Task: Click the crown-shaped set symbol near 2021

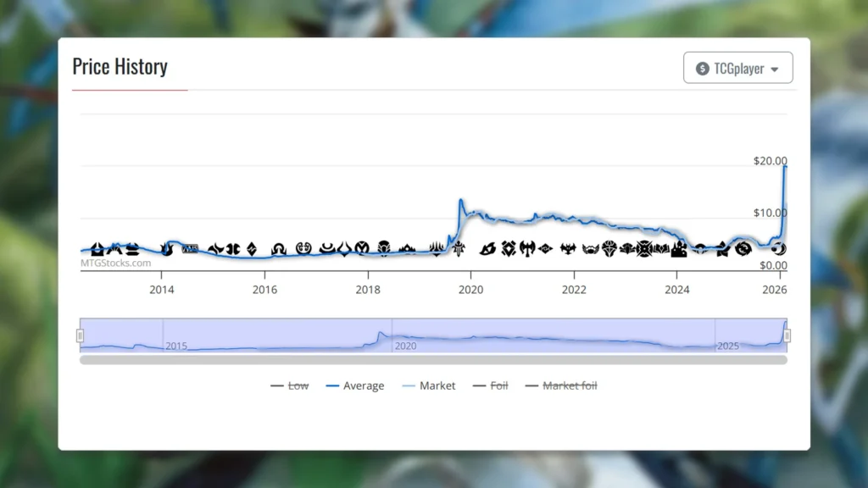Action: (x=609, y=248)
